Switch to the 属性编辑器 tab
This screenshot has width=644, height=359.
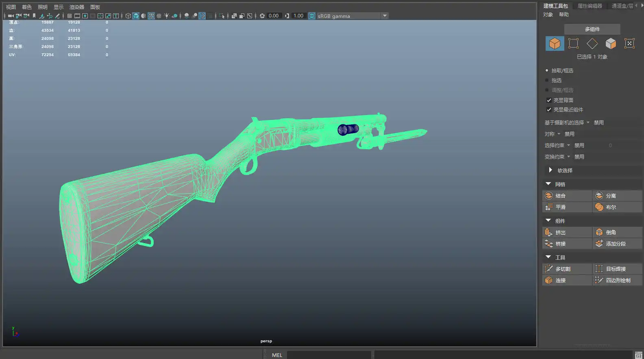590,6
